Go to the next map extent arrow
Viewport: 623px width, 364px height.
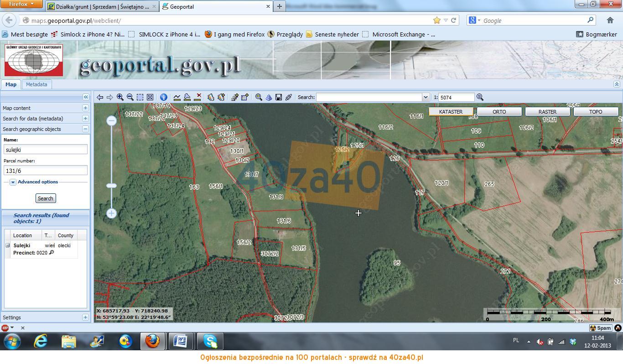[x=110, y=97]
